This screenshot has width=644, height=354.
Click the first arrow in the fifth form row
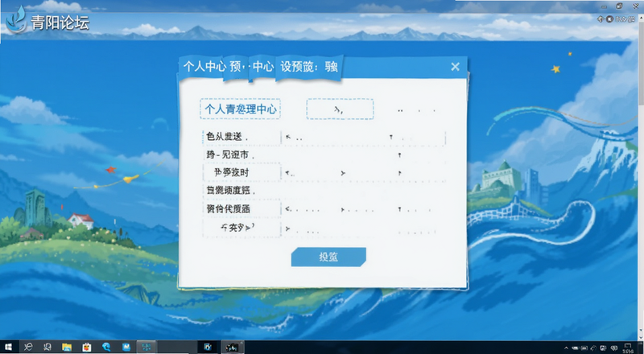(x=287, y=209)
